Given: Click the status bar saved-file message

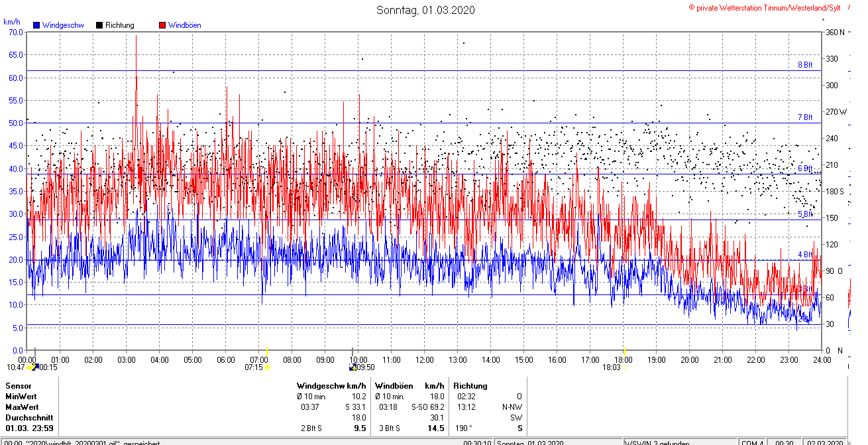Looking at the screenshot, I should point(81,443).
